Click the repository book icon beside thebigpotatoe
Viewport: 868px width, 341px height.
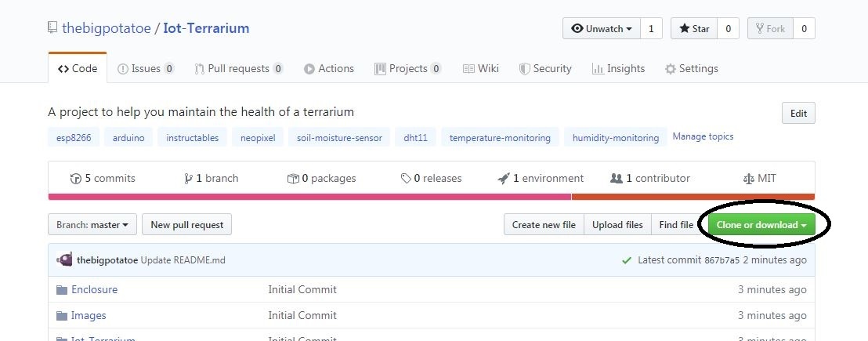52,27
